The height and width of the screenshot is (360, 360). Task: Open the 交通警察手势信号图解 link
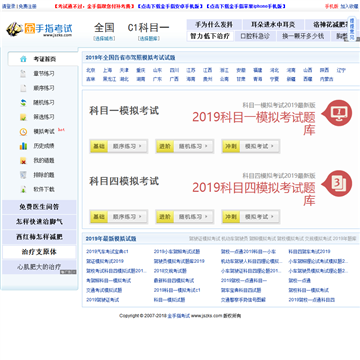pyautogui.click(x=243, y=300)
